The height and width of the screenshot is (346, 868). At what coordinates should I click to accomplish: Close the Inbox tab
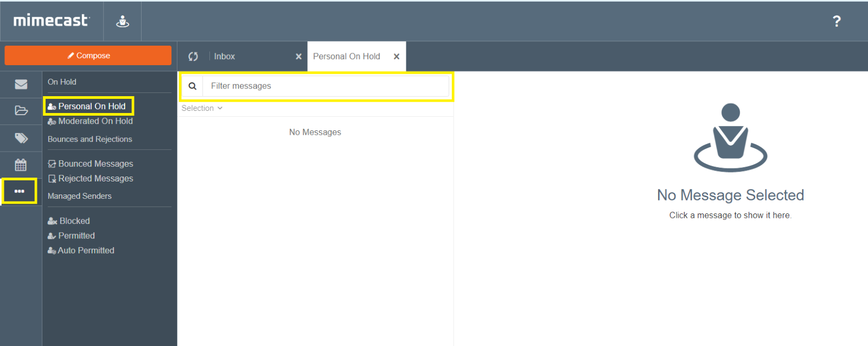click(298, 56)
